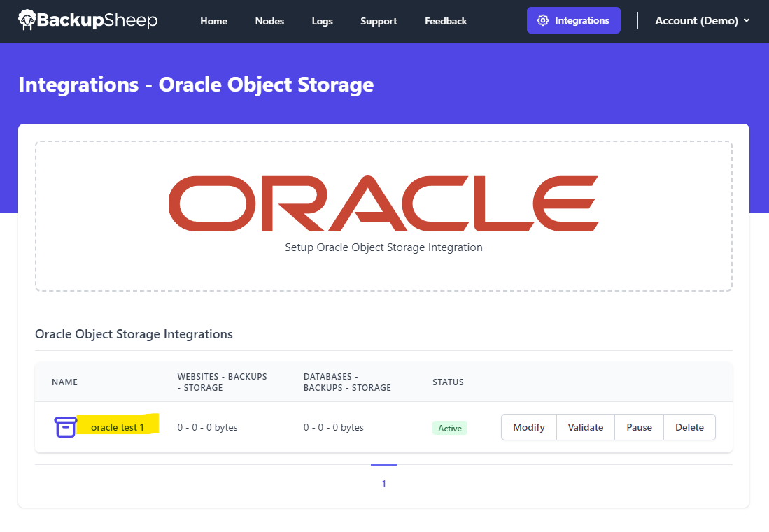This screenshot has height=532, width=769.
Task: Go to the Nodes page
Action: click(x=269, y=21)
